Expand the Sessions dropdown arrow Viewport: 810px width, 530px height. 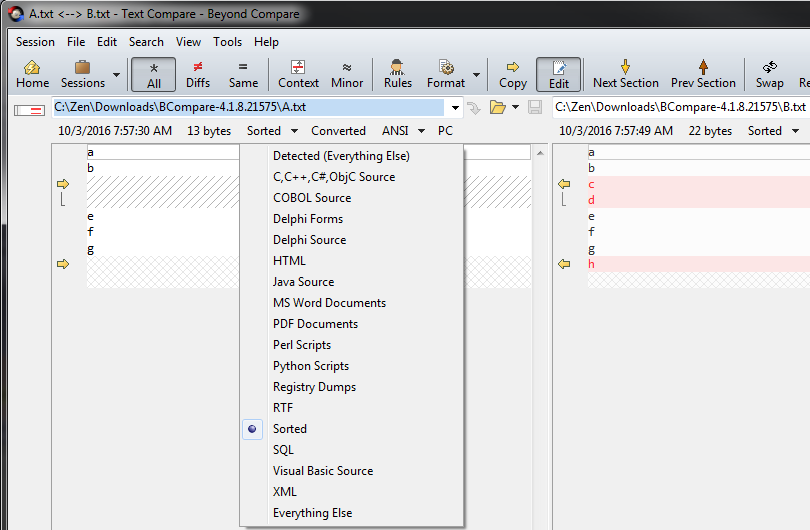tap(116, 75)
